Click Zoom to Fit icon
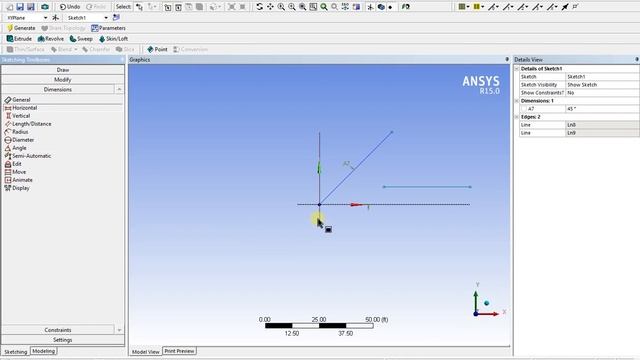640x360 pixels. [302, 7]
